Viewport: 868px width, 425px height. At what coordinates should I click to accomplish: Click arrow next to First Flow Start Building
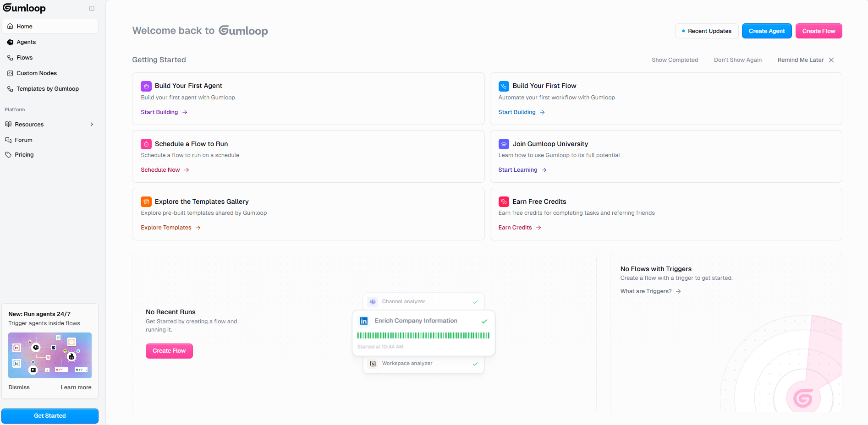[x=542, y=112]
